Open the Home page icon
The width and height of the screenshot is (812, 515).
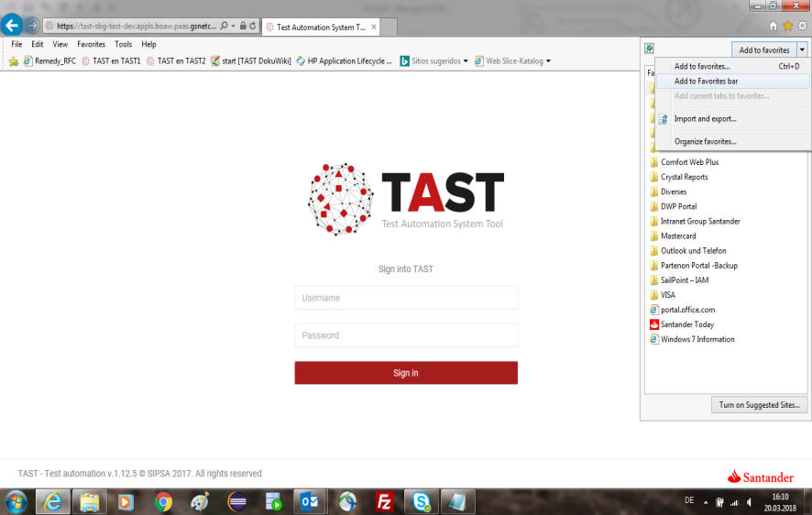click(774, 26)
